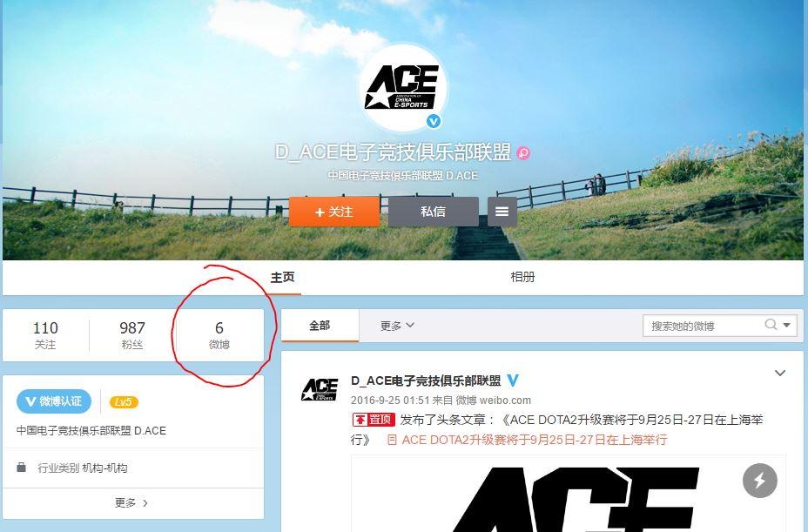
Task: Switch to the 相册 tab
Action: point(522,276)
